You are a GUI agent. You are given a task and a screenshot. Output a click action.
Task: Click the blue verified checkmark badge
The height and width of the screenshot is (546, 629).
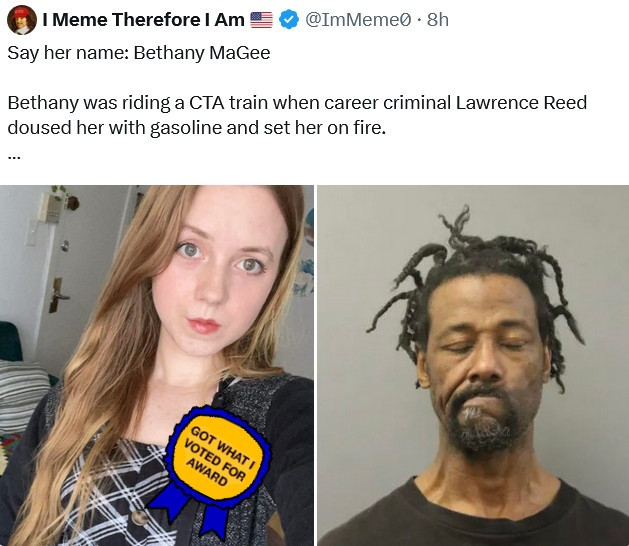(x=288, y=20)
